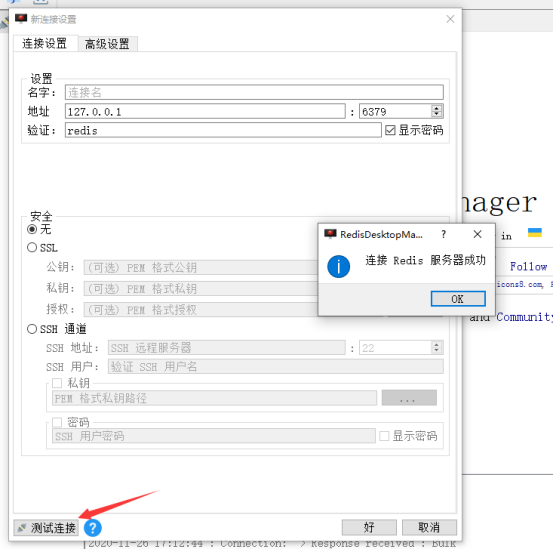Click the SSH user password field
The width and height of the screenshot is (554, 549).
214,436
